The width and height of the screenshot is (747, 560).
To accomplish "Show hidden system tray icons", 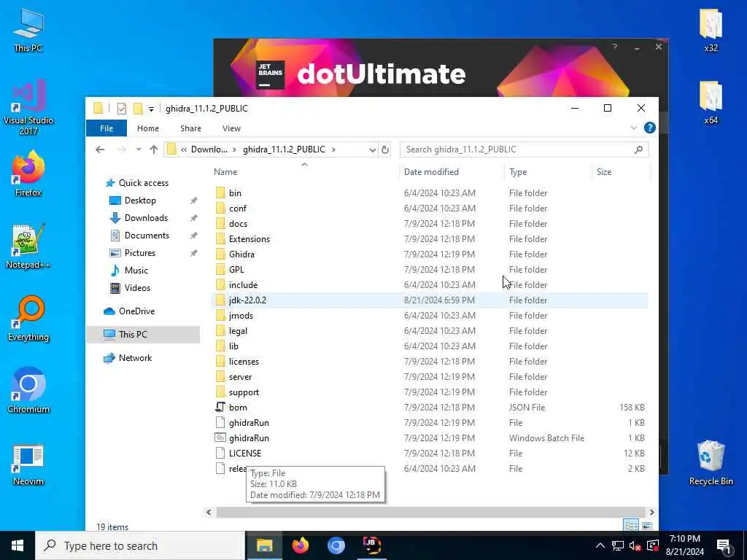I will pyautogui.click(x=600, y=545).
